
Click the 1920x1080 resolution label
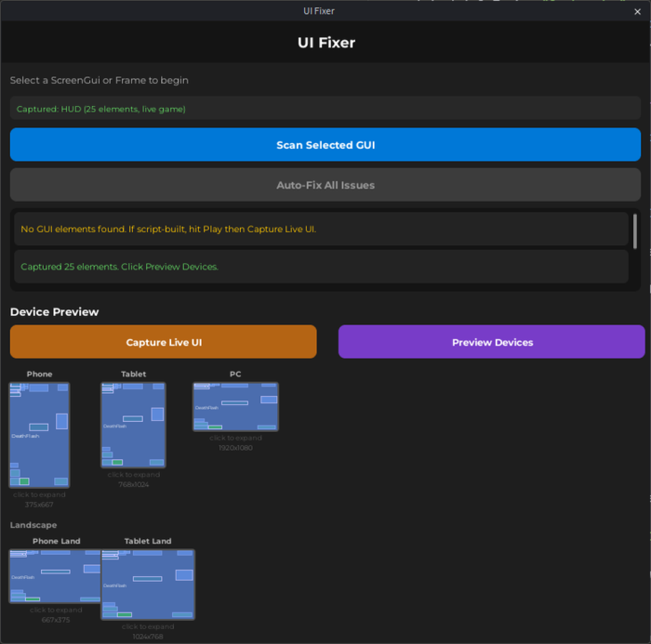click(x=235, y=448)
